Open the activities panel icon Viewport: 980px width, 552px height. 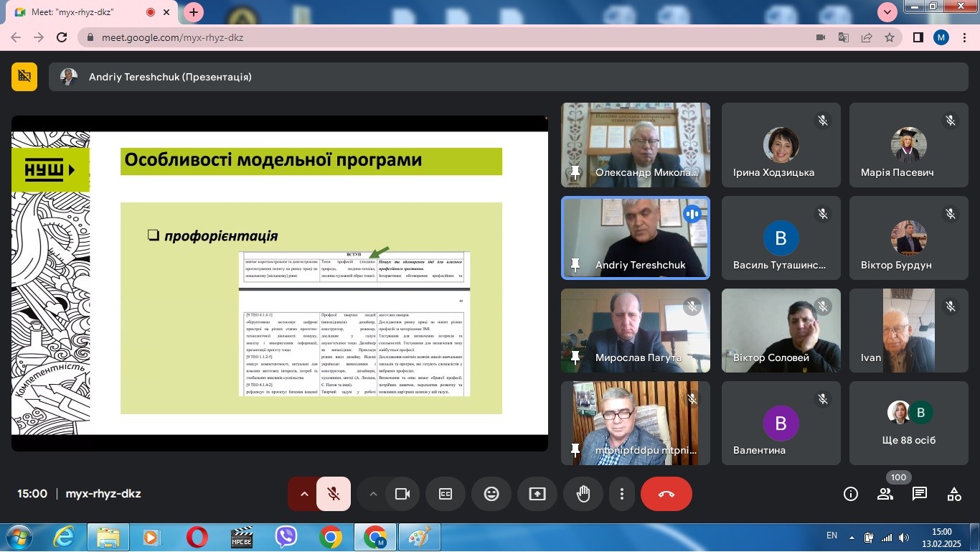pos(954,494)
